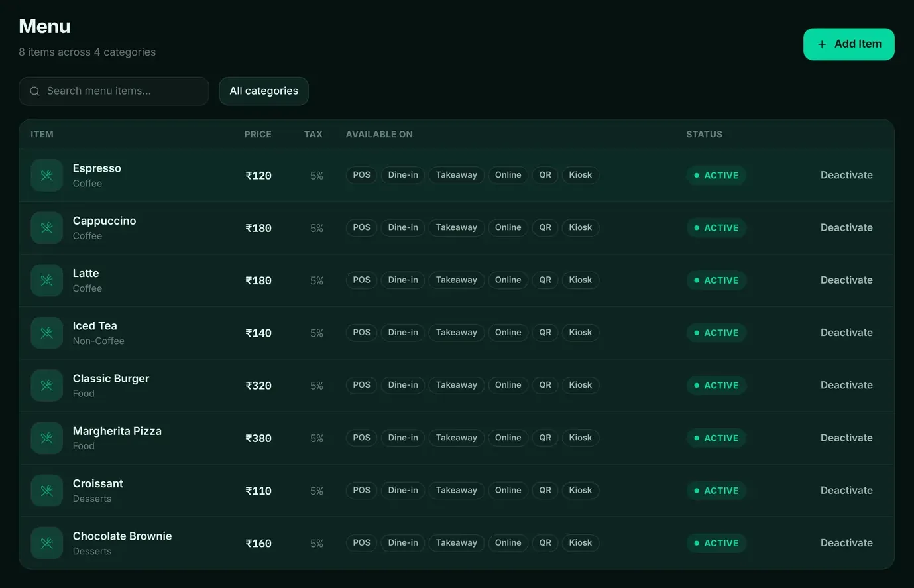Deactivate the Classic Burger item
Image resolution: width=914 pixels, height=588 pixels.
tap(846, 385)
